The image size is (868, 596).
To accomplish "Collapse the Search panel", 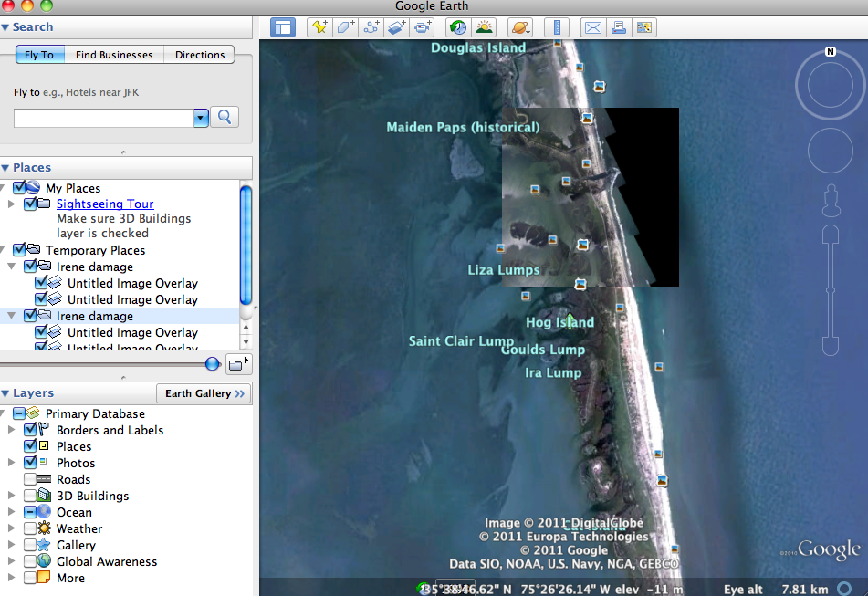I will coord(5,27).
